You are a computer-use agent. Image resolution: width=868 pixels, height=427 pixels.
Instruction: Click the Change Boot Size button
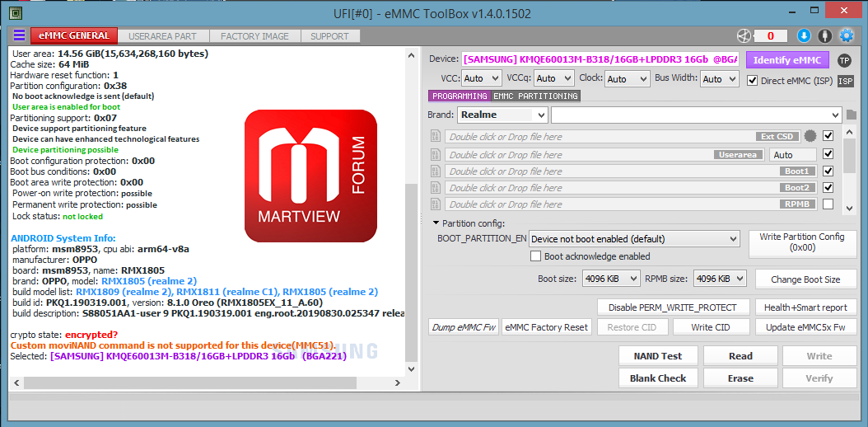pyautogui.click(x=805, y=279)
